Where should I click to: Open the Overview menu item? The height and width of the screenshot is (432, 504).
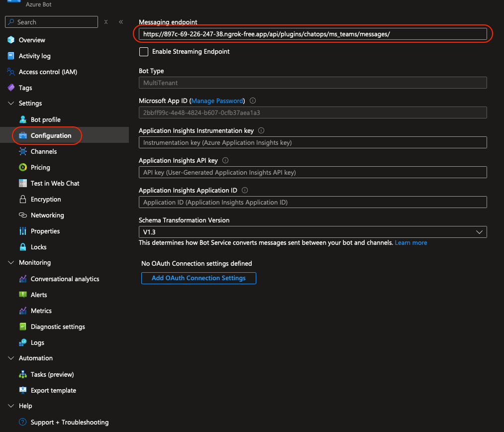click(x=32, y=40)
